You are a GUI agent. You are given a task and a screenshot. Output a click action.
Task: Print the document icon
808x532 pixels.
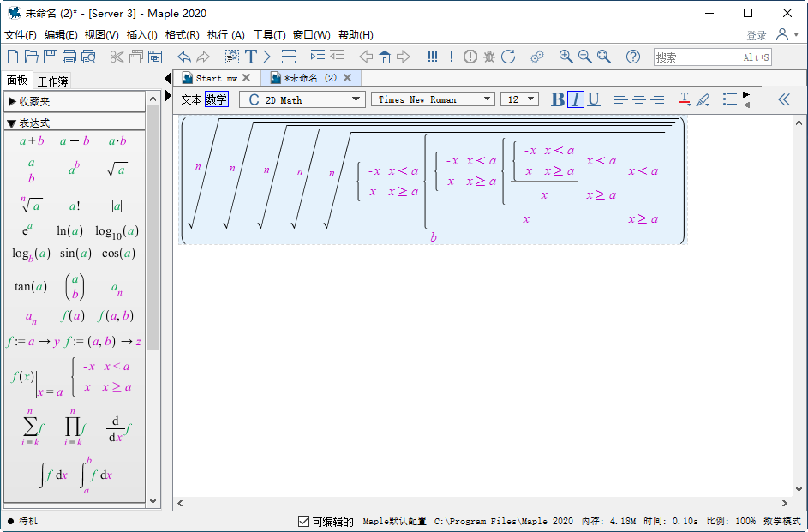click(69, 57)
